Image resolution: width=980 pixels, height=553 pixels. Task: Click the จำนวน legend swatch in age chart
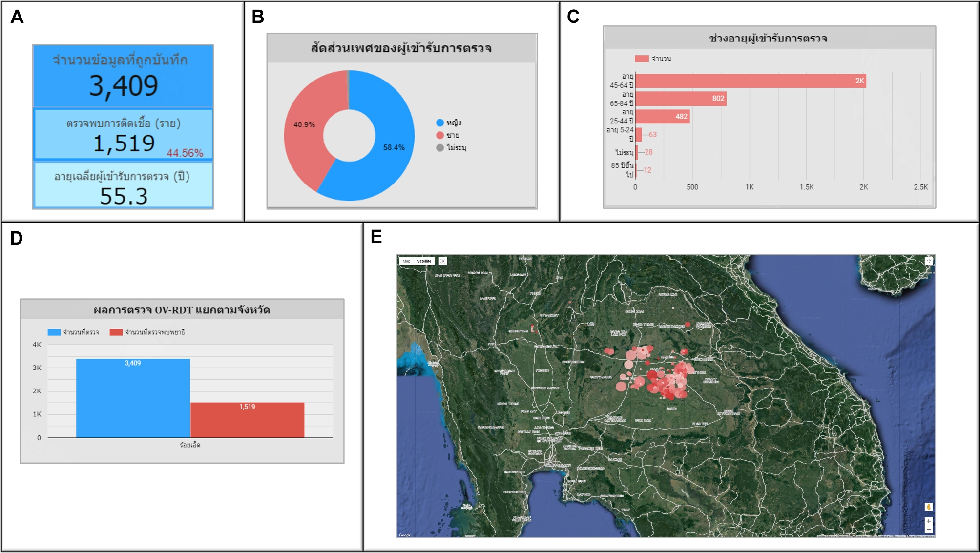click(x=642, y=59)
